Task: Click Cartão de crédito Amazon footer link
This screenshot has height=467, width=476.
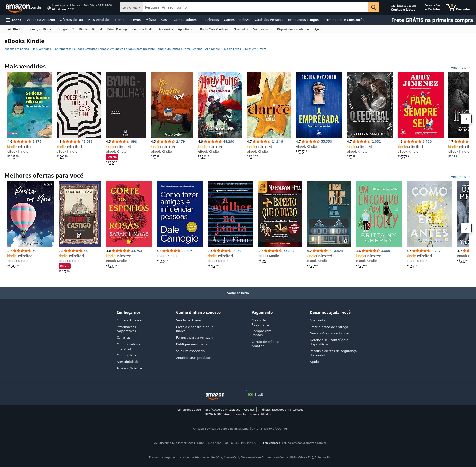Action: 265,344
